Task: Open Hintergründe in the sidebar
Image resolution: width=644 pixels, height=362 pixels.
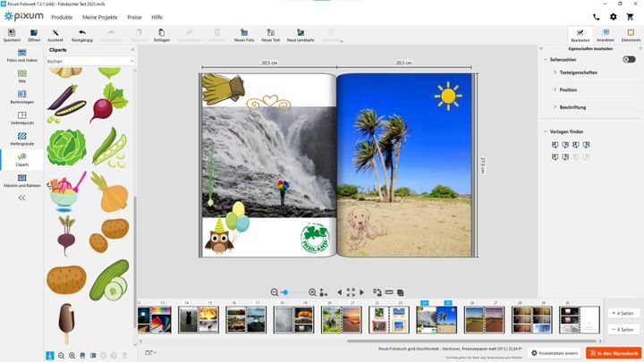Action: point(22,139)
